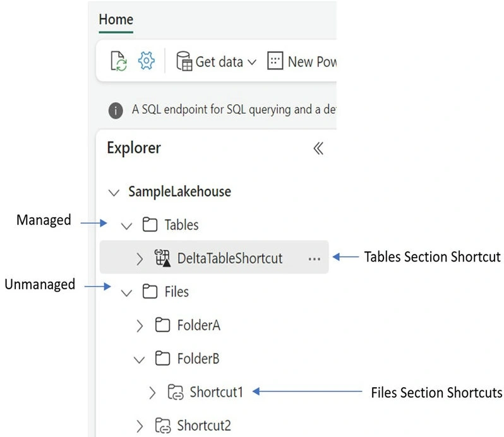Open the settings gear icon
This screenshot has width=504, height=437.
click(x=147, y=61)
